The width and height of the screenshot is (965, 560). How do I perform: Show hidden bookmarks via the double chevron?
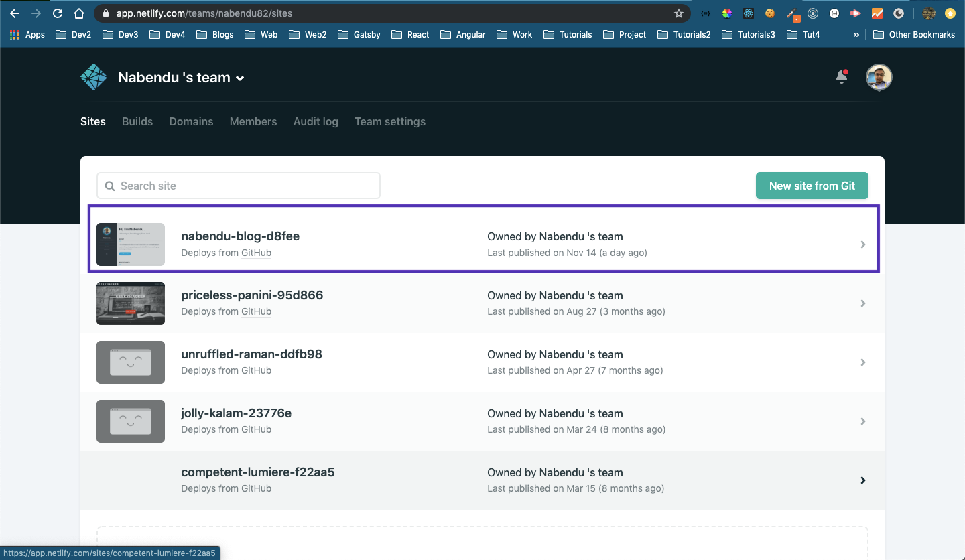pyautogui.click(x=856, y=35)
